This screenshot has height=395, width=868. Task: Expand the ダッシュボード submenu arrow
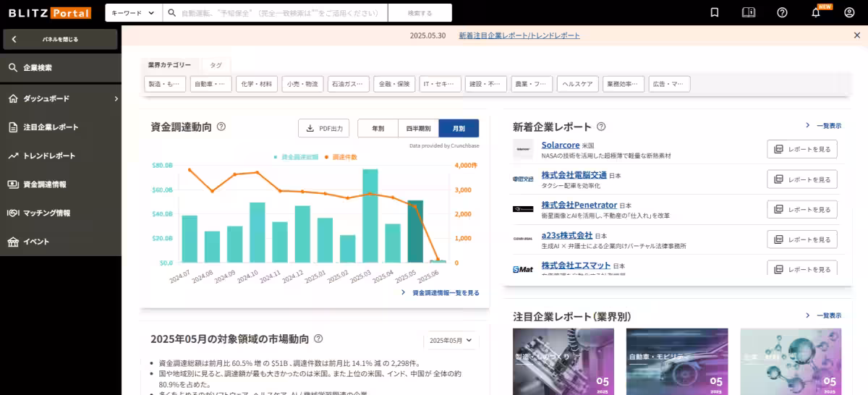click(116, 98)
